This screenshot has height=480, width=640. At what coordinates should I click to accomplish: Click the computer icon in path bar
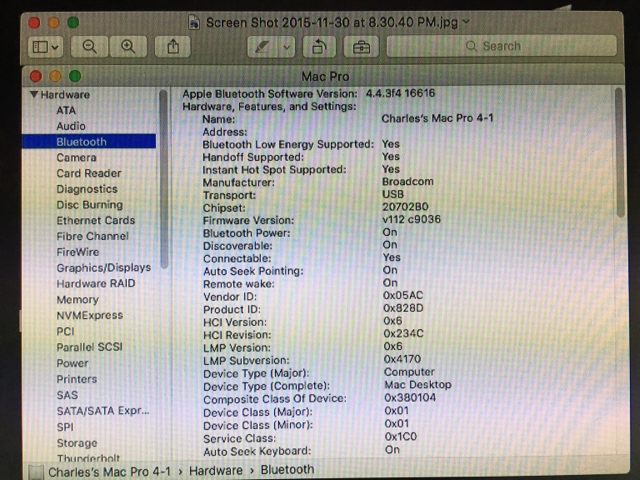click(x=36, y=472)
